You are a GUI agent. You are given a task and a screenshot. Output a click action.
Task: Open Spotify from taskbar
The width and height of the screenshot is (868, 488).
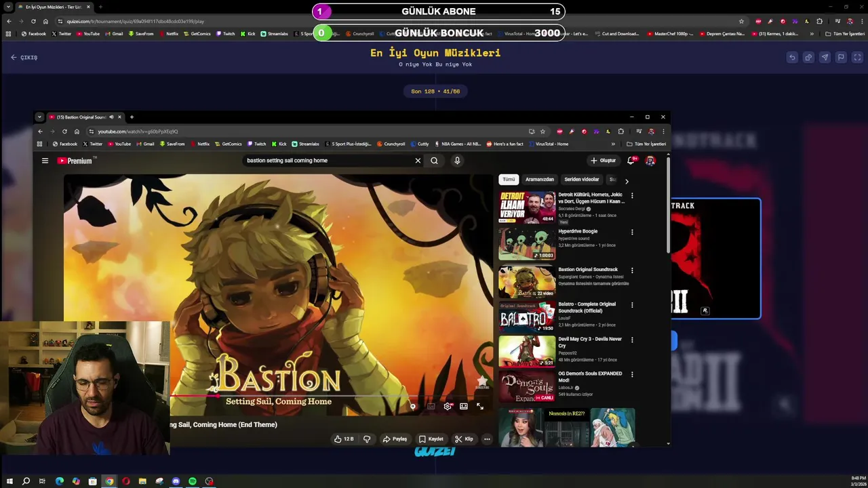click(193, 481)
